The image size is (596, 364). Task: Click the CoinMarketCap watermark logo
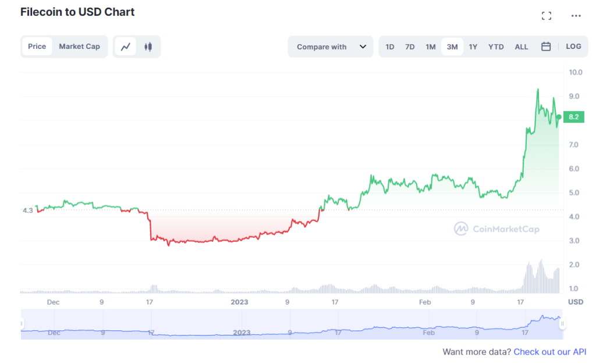[496, 229]
